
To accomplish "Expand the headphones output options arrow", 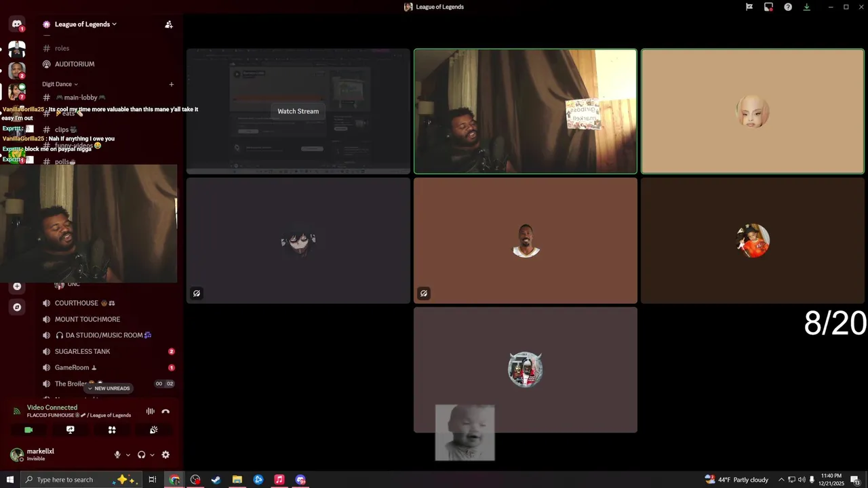I will [x=152, y=455].
